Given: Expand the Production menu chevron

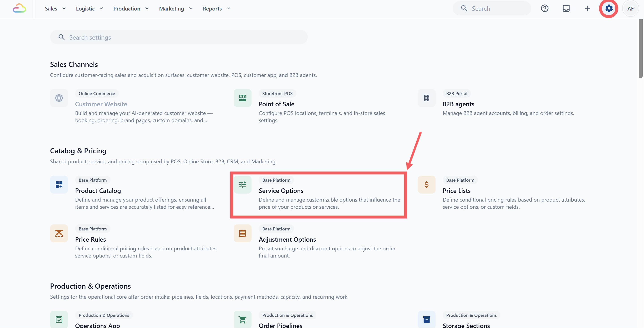Looking at the screenshot, I should pyautogui.click(x=147, y=9).
